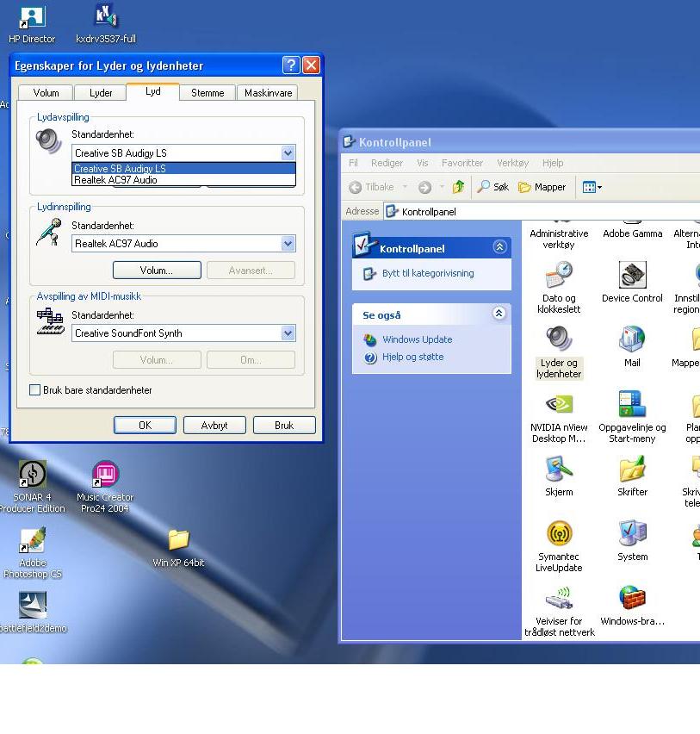Collapse the Se også pane section
The image size is (700, 734).
pyautogui.click(x=499, y=314)
